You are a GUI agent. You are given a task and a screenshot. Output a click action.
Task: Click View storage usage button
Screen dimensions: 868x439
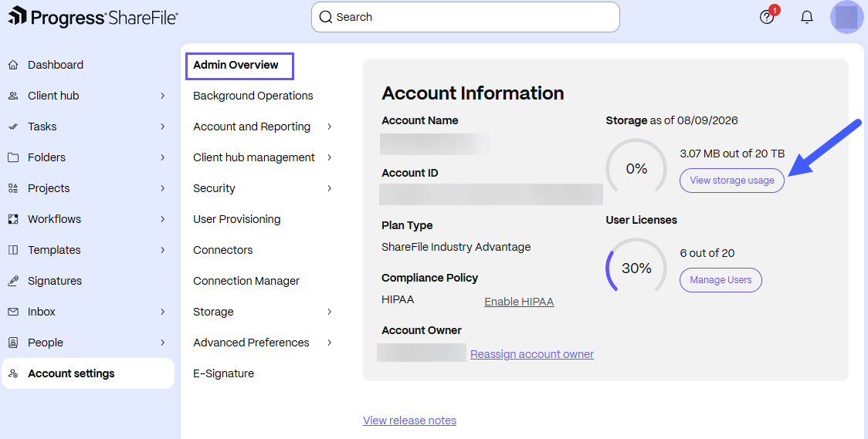732,181
